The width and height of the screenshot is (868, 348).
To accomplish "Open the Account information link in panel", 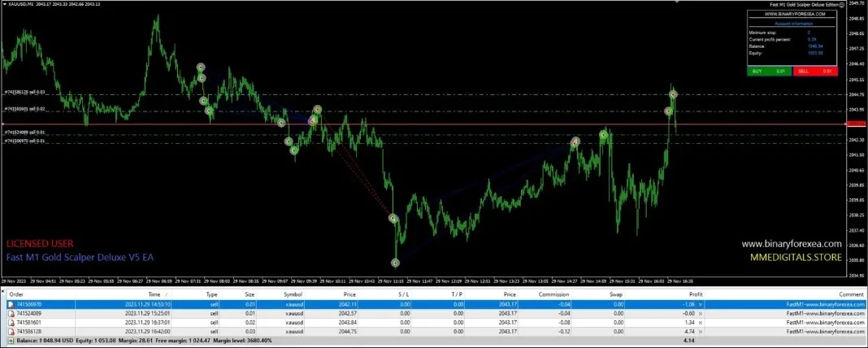I will click(794, 24).
